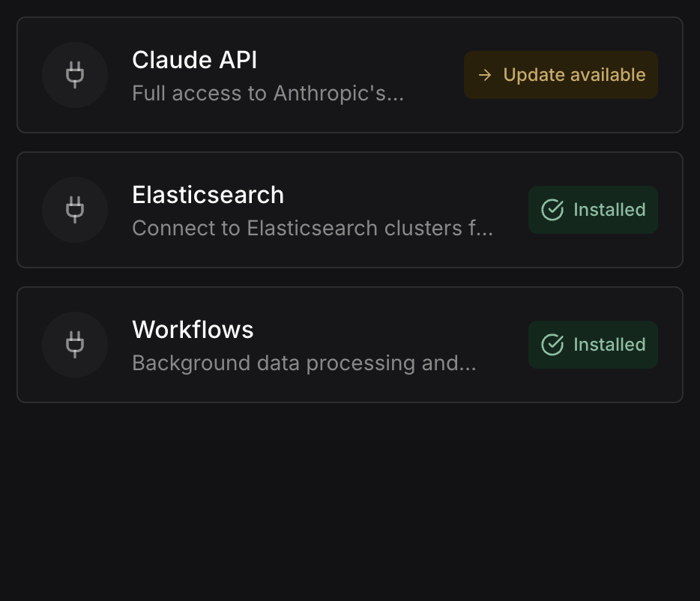Click the Workflows plug icon
The width and height of the screenshot is (700, 601).
(75, 345)
